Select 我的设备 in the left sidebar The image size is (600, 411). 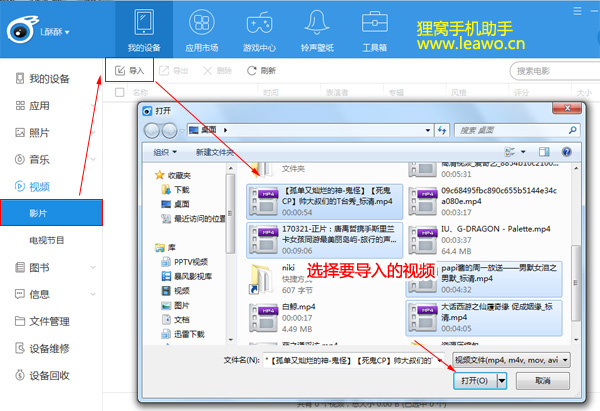pyautogui.click(x=42, y=78)
